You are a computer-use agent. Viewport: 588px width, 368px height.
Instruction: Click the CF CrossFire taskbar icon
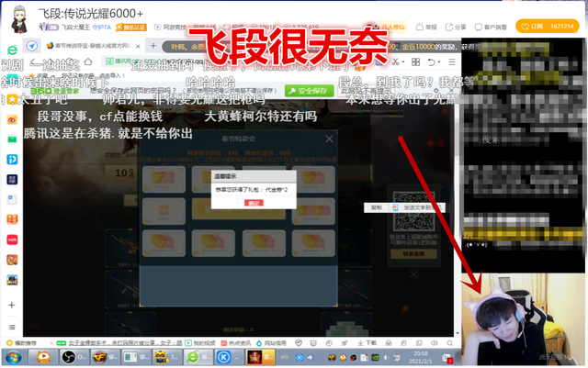coord(105,357)
